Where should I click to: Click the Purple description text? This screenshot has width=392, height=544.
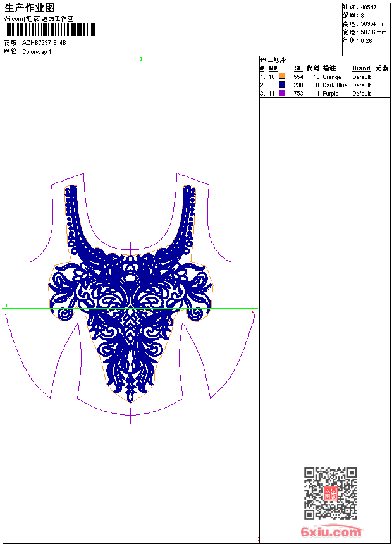[330, 94]
